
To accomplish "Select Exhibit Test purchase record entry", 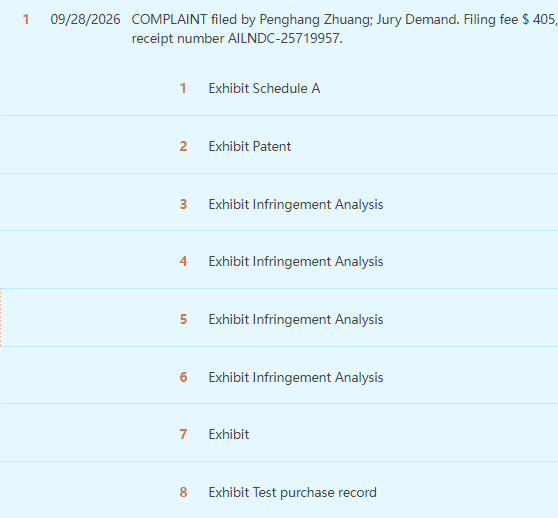I will (x=292, y=492).
